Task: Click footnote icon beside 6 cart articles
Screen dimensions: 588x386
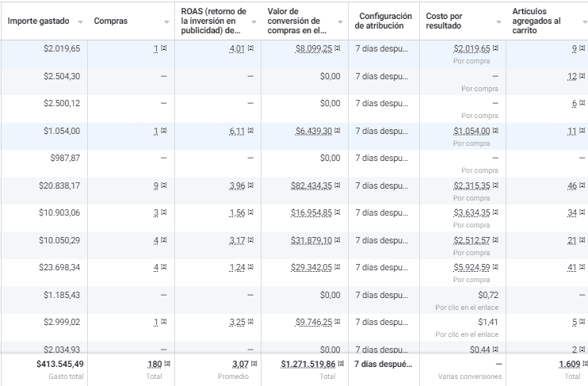Action: click(582, 103)
